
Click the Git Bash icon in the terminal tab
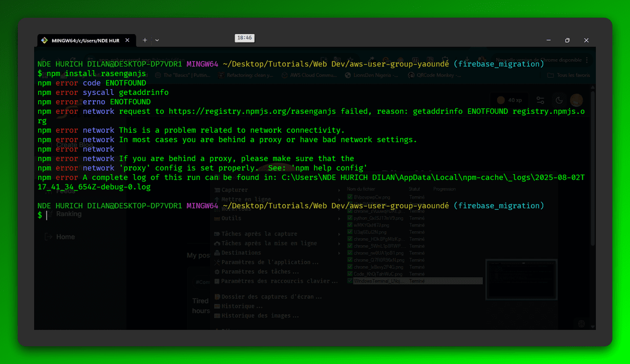click(x=44, y=40)
